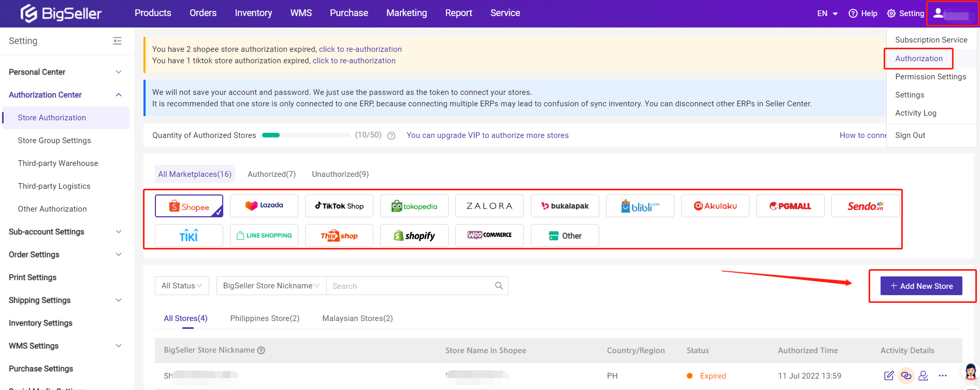
Task: Select the Thisshop marketplace tile
Action: (x=339, y=235)
